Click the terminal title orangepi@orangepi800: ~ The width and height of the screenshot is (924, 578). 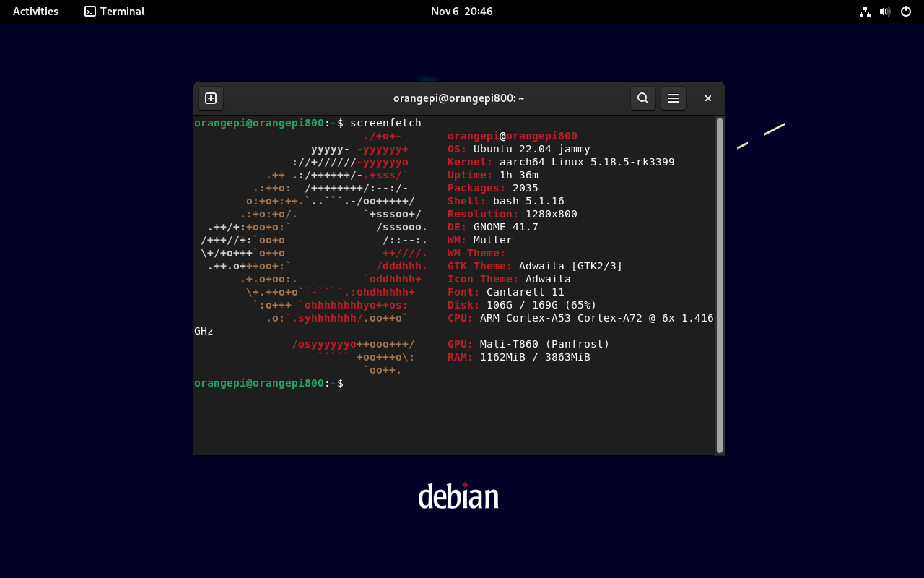pos(459,98)
